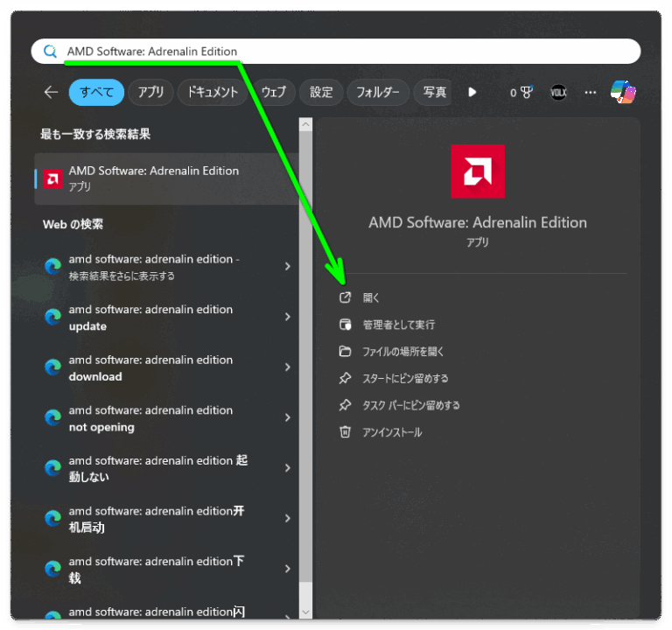Image resolution: width=672 pixels, height=630 pixels.
Task: Expand the 'not opening' suggestion chevron
Action: point(287,418)
